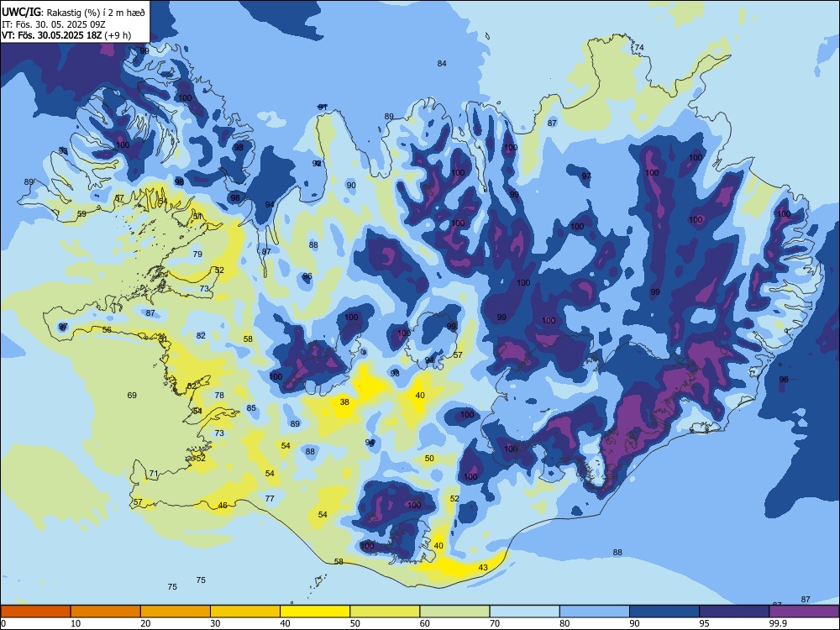Click the 90–95 medium blue legend swatch
Viewport: 840px width, 630px height.
(664, 612)
